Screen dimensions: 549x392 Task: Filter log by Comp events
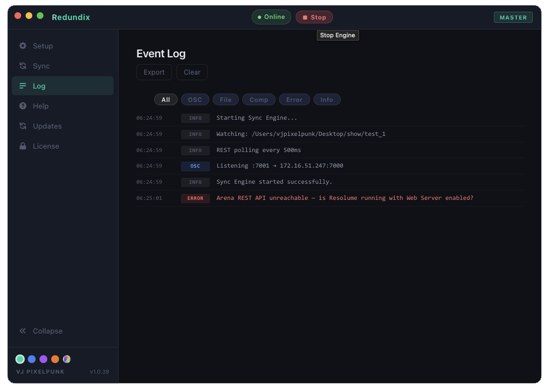[x=259, y=100]
